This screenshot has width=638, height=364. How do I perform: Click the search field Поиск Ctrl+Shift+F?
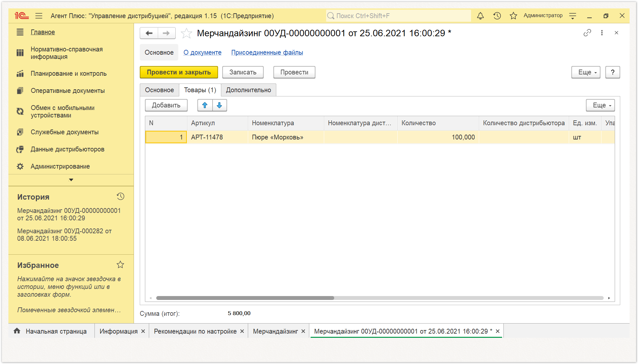click(398, 16)
